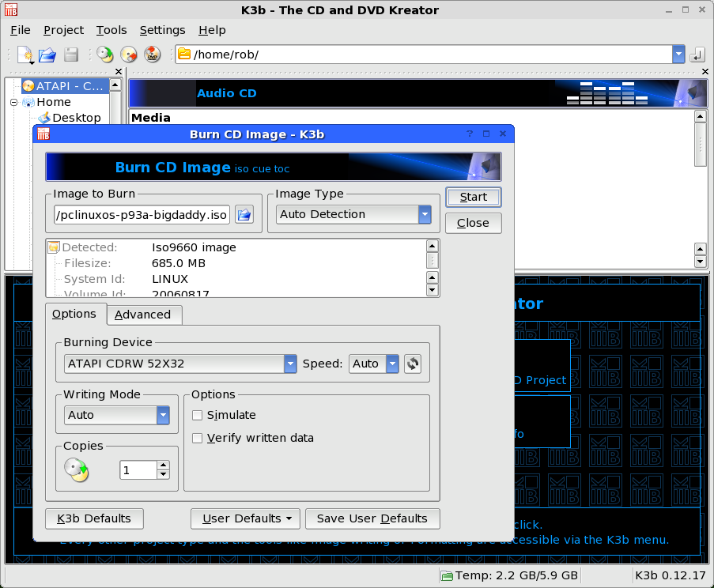The width and height of the screenshot is (714, 588).
Task: Open the File menu
Action: pyautogui.click(x=21, y=30)
